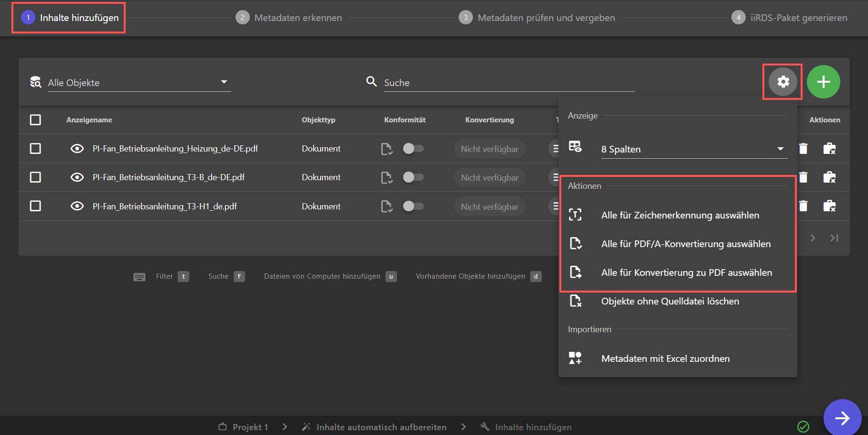The width and height of the screenshot is (868, 435).
Task: Click the icon beside Metadaten mit Excel zuordnen
Action: (575, 358)
